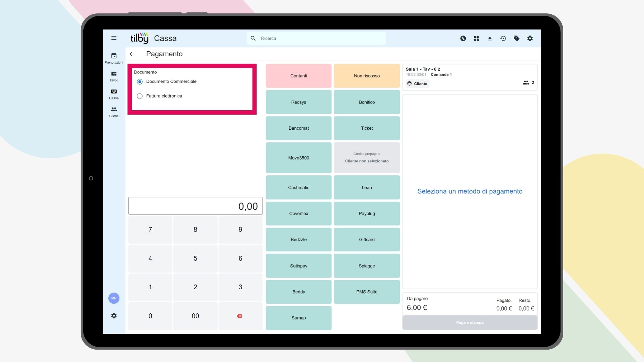The width and height of the screenshot is (644, 362).
Task: Select Documento Commerciale radio button
Action: (140, 81)
